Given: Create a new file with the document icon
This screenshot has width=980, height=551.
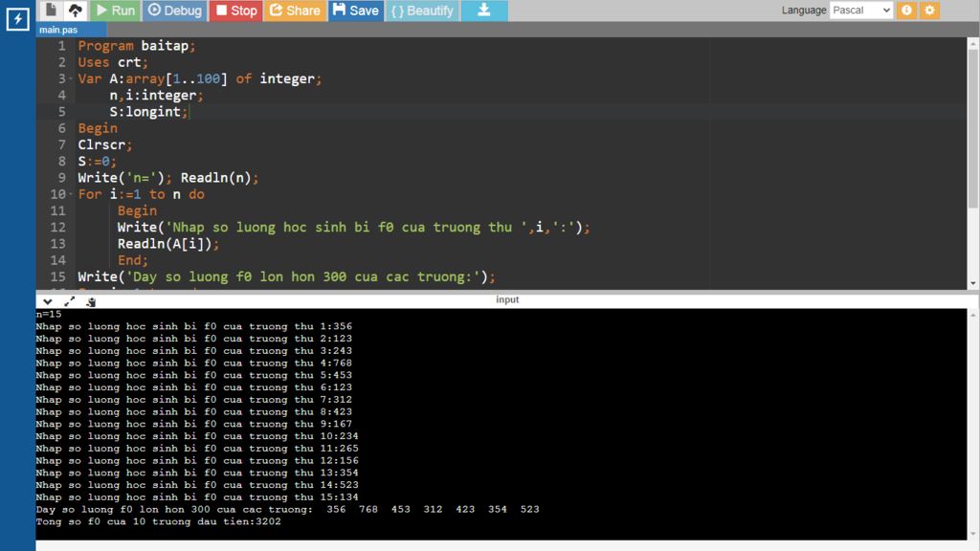Looking at the screenshot, I should tap(52, 10).
